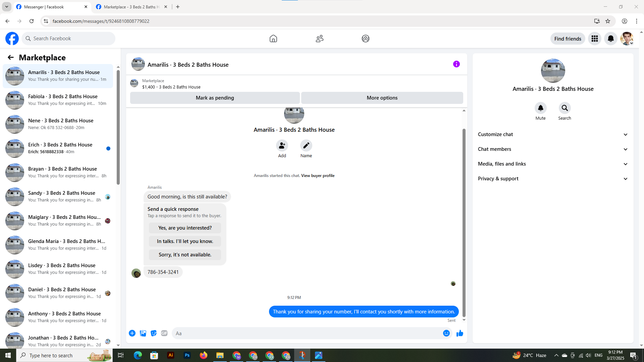
Task: Open the emoji picker
Action: tap(446, 333)
